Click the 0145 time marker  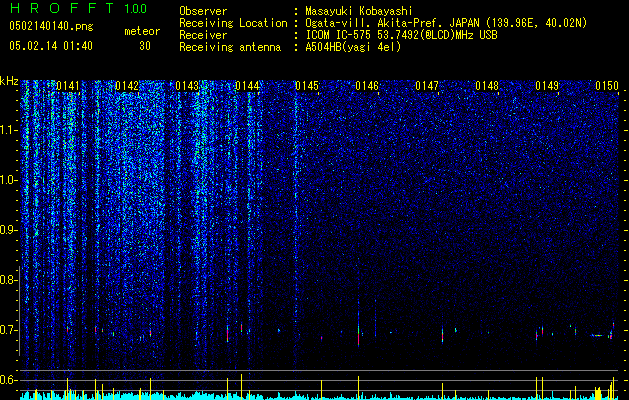307,86
